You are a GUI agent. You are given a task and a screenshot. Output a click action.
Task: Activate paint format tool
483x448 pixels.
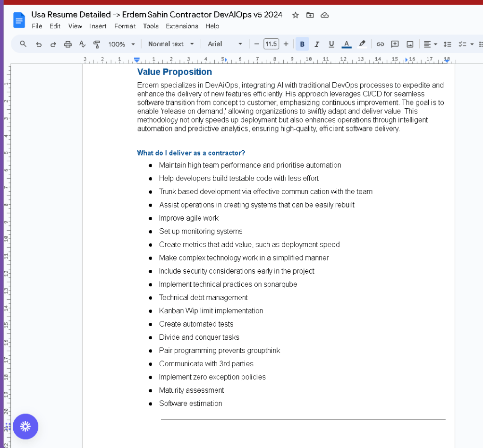pos(97,44)
